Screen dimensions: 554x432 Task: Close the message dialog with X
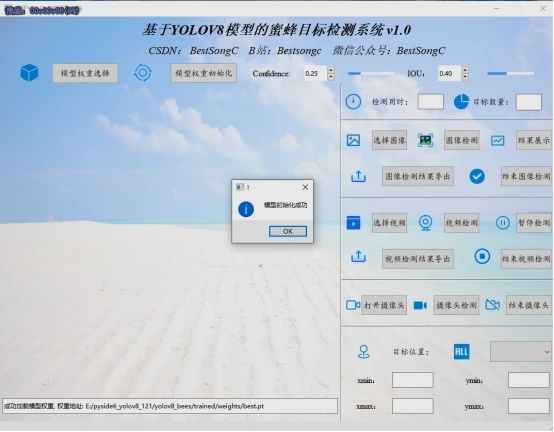(x=305, y=187)
